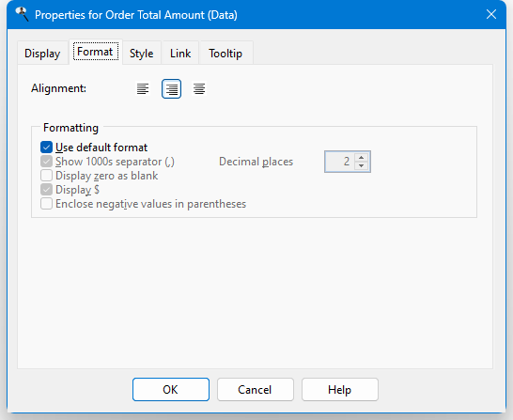Enable Enclose negative values in parentheses
The height and width of the screenshot is (420, 513).
point(46,204)
